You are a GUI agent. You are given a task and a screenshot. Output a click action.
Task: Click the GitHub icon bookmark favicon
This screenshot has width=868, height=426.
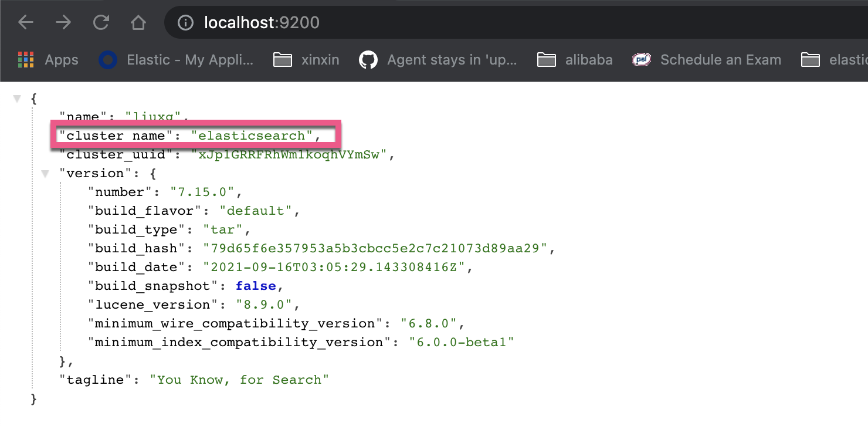pyautogui.click(x=368, y=60)
